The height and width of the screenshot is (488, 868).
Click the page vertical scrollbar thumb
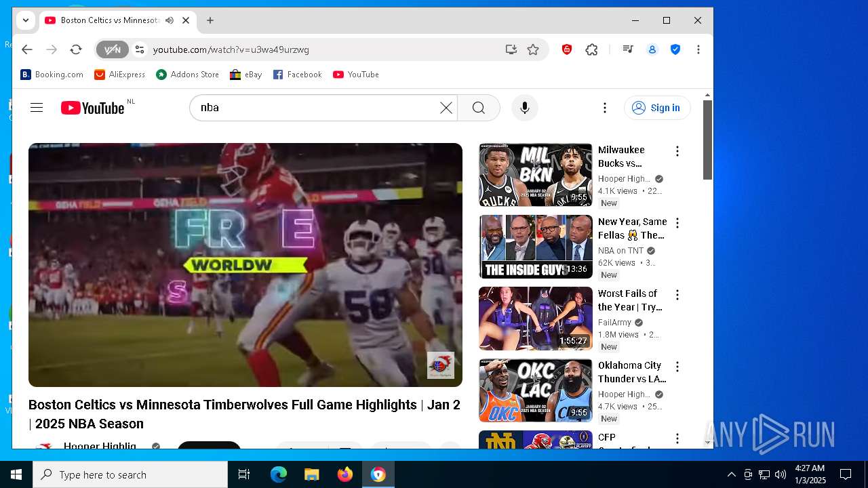pos(707,140)
